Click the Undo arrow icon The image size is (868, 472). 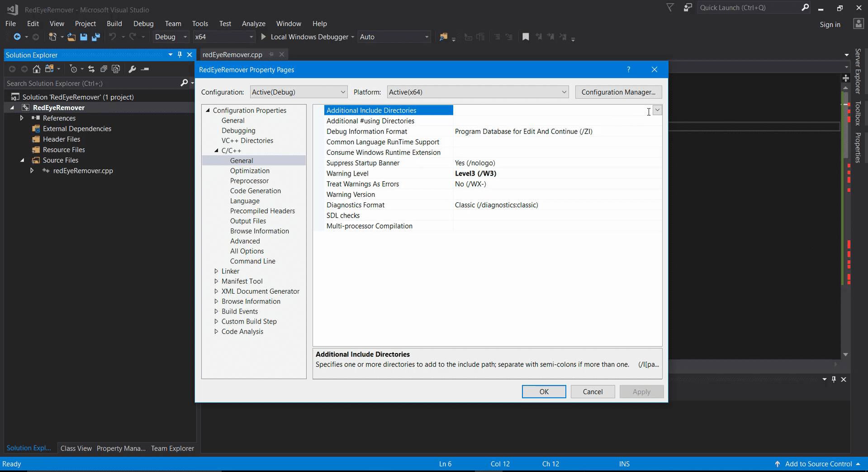pyautogui.click(x=113, y=37)
